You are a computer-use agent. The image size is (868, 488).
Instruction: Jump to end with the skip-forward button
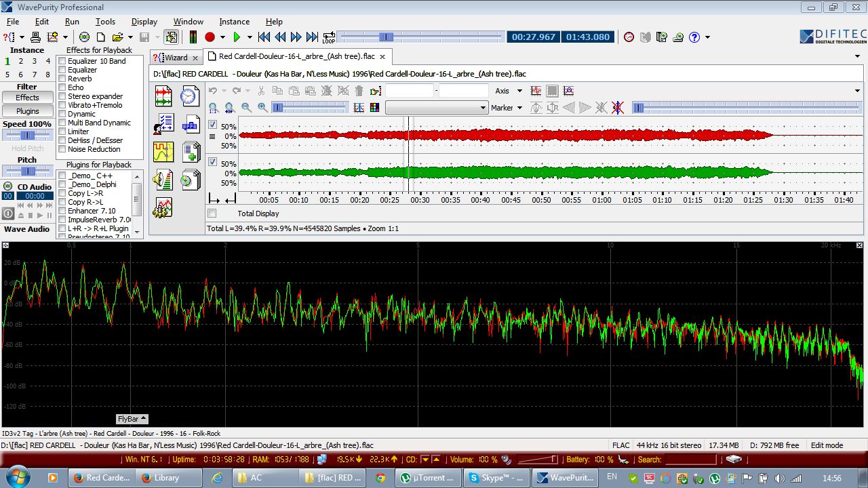pyautogui.click(x=312, y=37)
